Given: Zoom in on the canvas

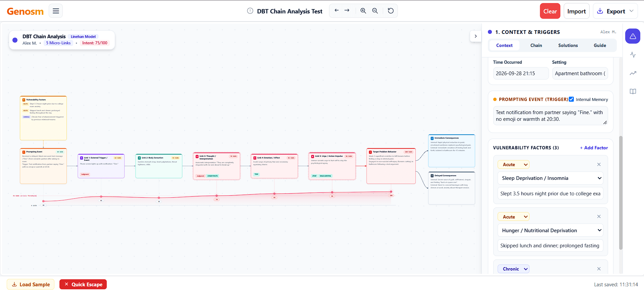Looking at the screenshot, I should pyautogui.click(x=363, y=11).
